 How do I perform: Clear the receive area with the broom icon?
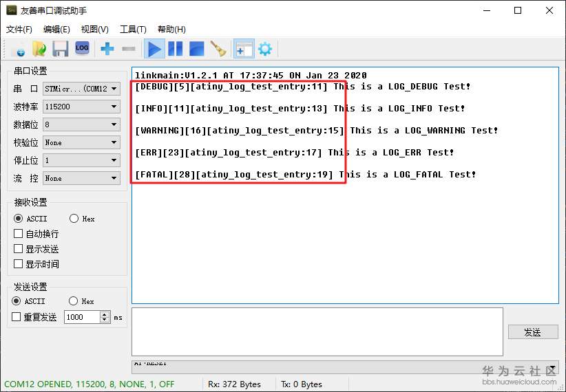[218, 49]
